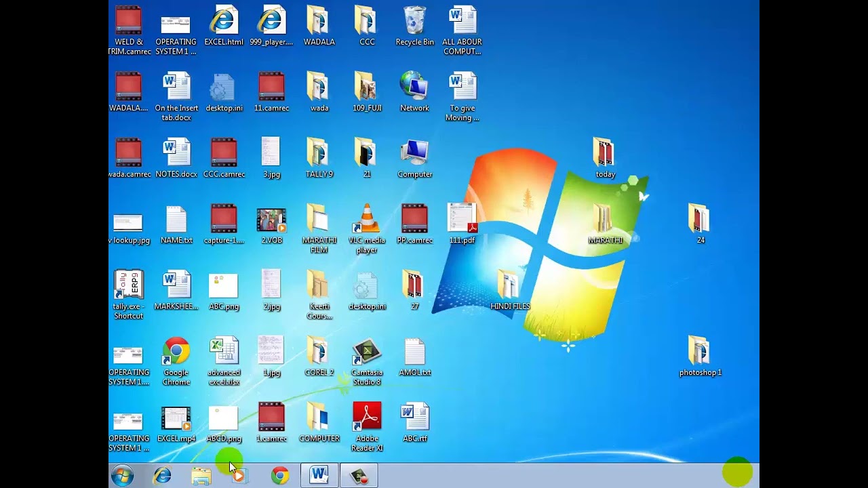This screenshot has height=488, width=868.
Task: Select the 109_FUJI folder
Action: (367, 92)
